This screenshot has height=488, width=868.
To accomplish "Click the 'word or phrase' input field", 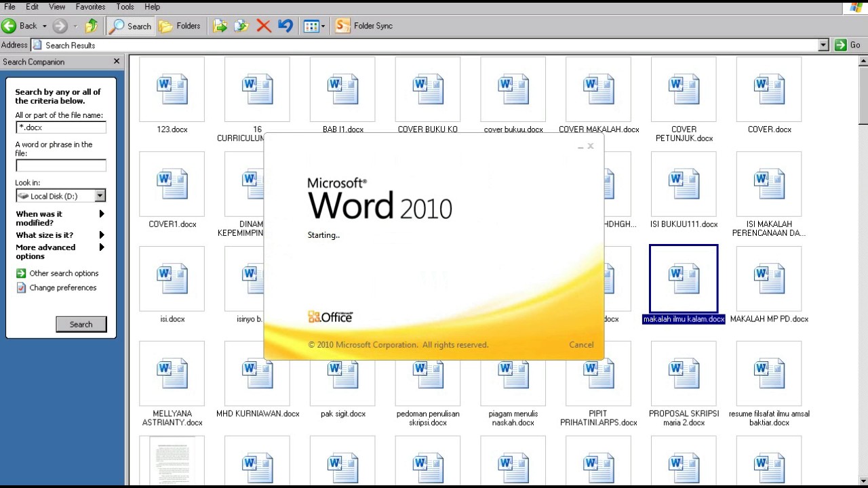I will tap(61, 165).
